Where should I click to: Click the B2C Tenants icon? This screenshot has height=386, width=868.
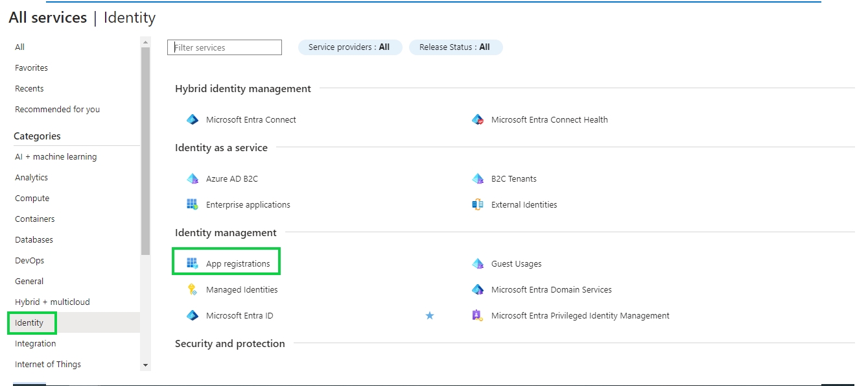tap(478, 178)
